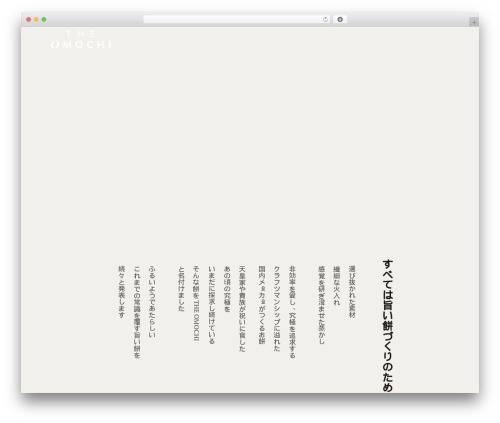
Task: Click the line いまだに探求し続けている
Action: [x=212, y=305]
